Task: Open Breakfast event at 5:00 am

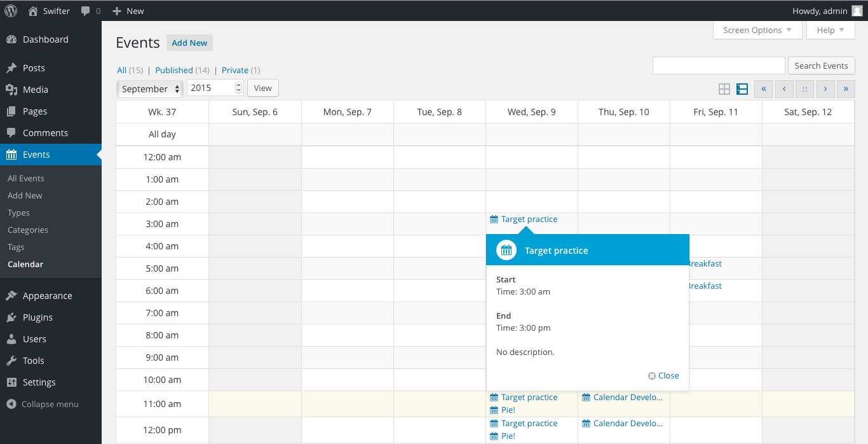Action: point(705,263)
